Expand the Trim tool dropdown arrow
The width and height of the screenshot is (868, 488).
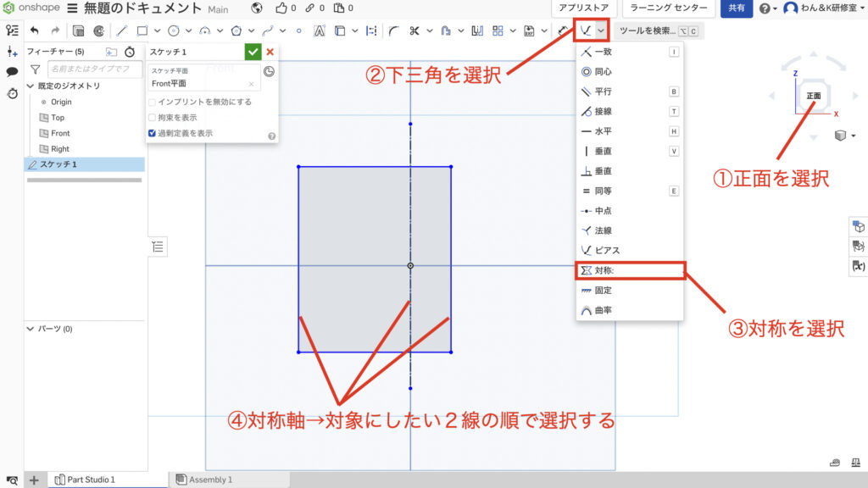coord(430,31)
